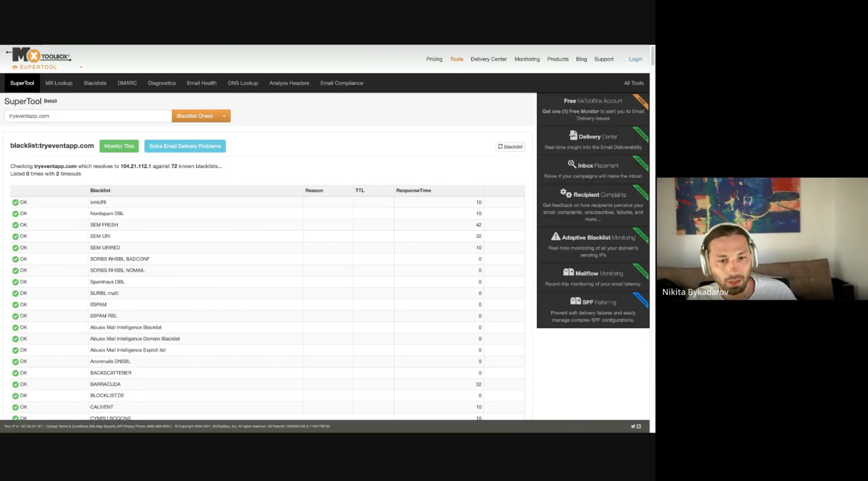The width and height of the screenshot is (868, 481).
Task: Go to the DNS Lookup tab
Action: [243, 83]
